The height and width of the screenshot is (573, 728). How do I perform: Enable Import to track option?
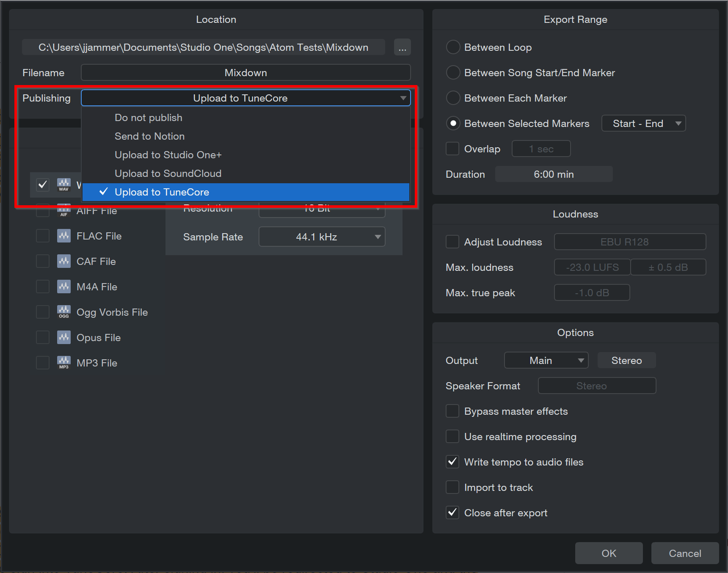pos(452,487)
